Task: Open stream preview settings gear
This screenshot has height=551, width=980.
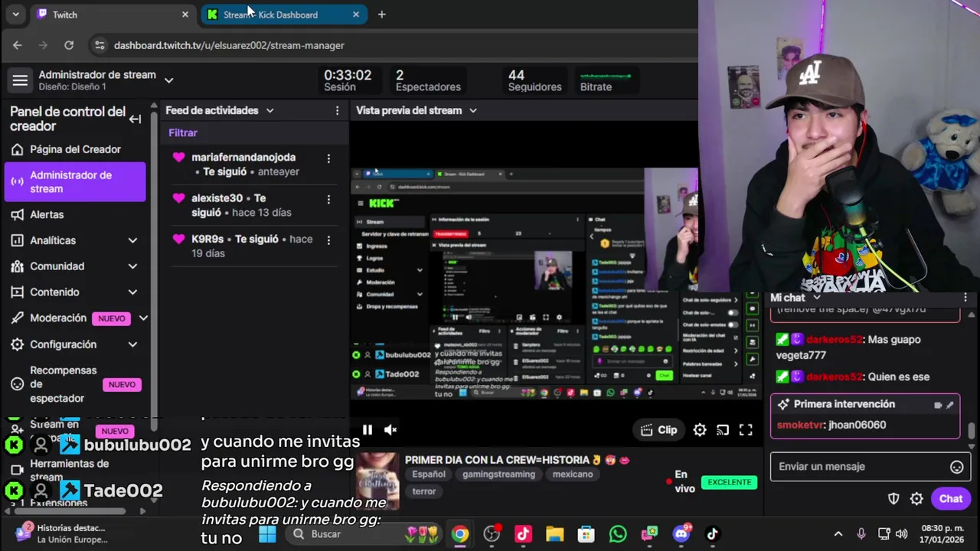Action: pos(700,430)
